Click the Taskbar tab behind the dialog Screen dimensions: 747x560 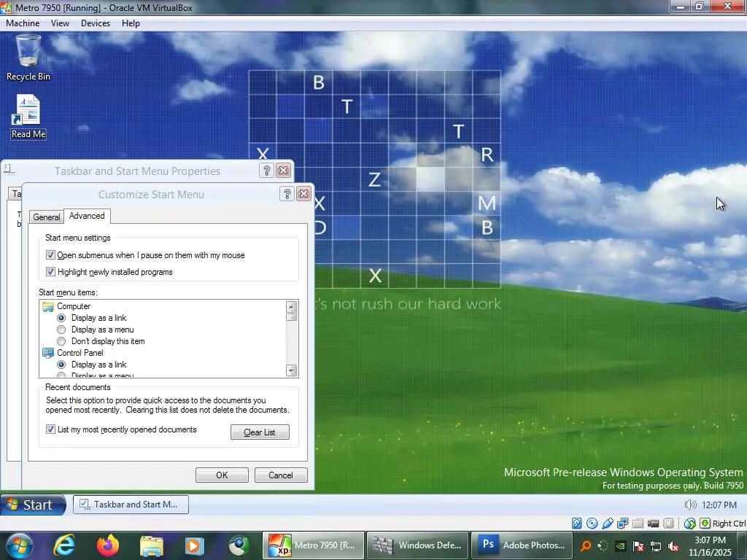click(x=16, y=193)
